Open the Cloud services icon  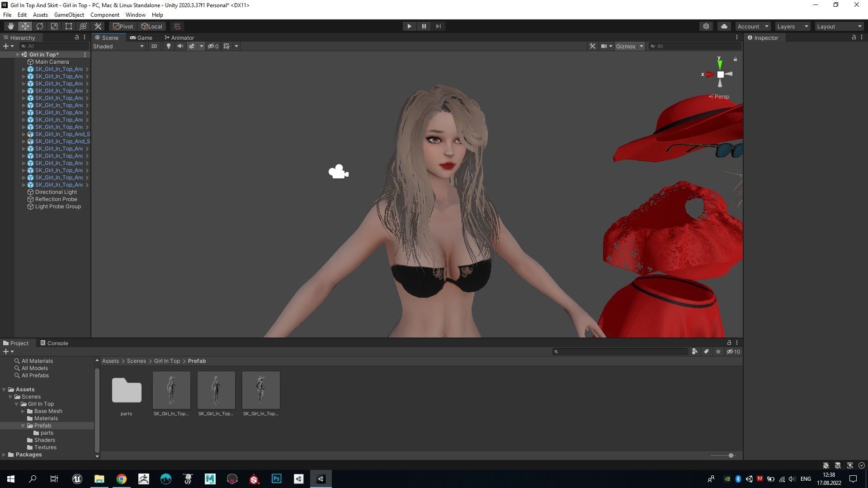click(x=724, y=26)
